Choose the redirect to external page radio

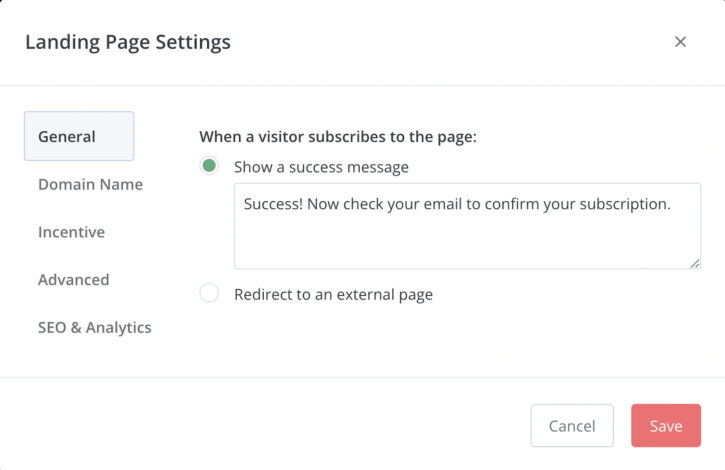click(x=209, y=294)
